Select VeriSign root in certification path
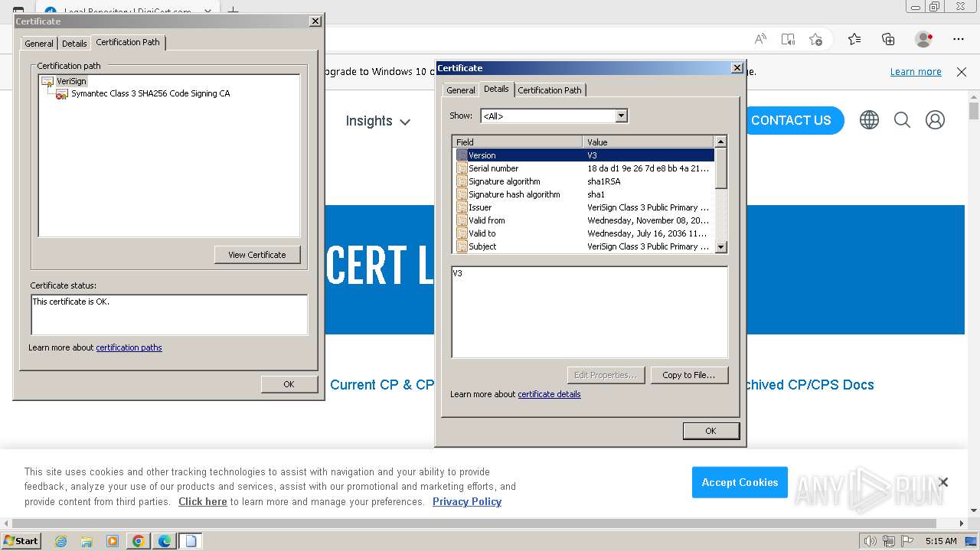The width and height of the screenshot is (980, 551). (x=71, y=81)
